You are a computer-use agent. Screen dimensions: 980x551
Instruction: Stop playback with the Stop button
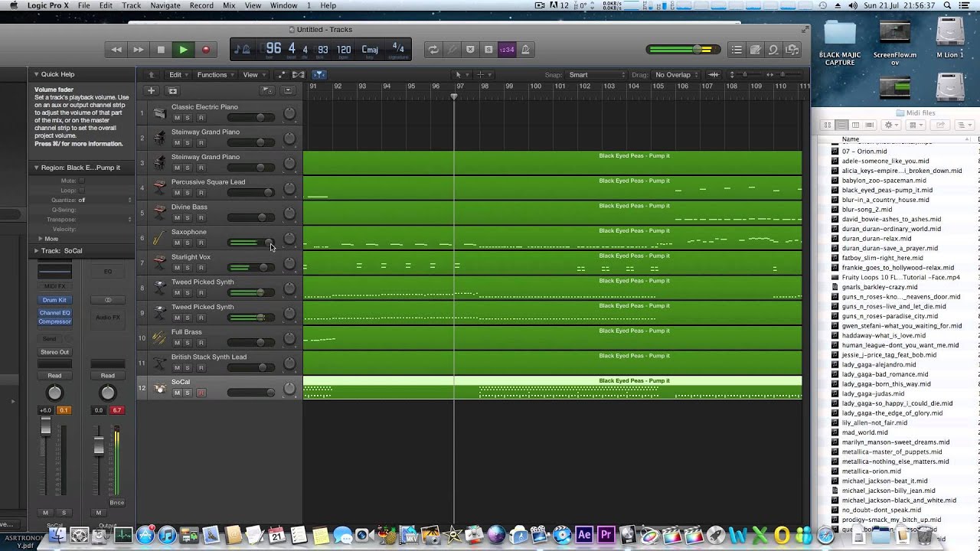pos(161,50)
